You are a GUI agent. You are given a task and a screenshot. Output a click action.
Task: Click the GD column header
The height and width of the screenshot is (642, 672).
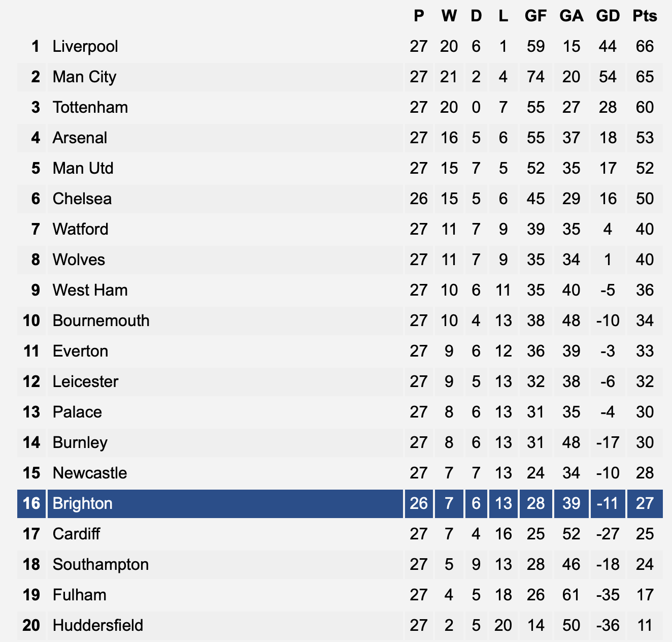coord(608,16)
